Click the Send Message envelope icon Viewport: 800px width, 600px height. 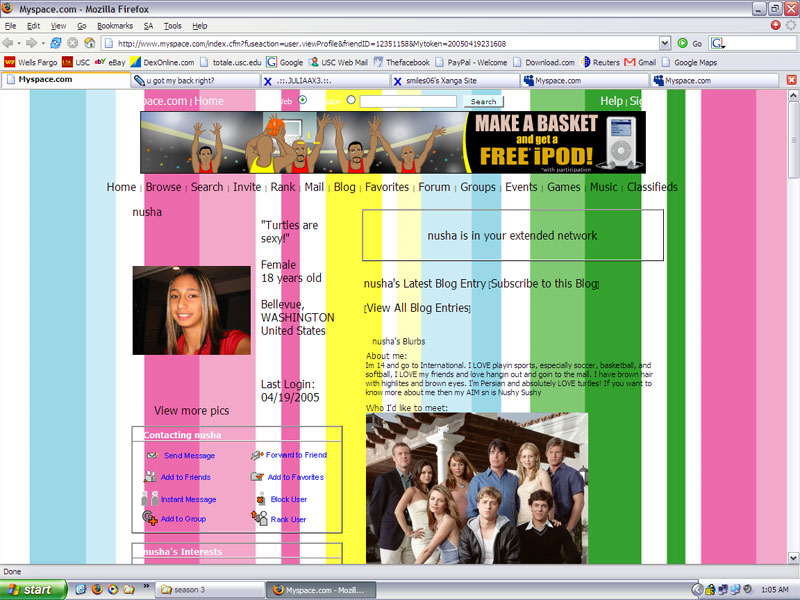pyautogui.click(x=152, y=455)
